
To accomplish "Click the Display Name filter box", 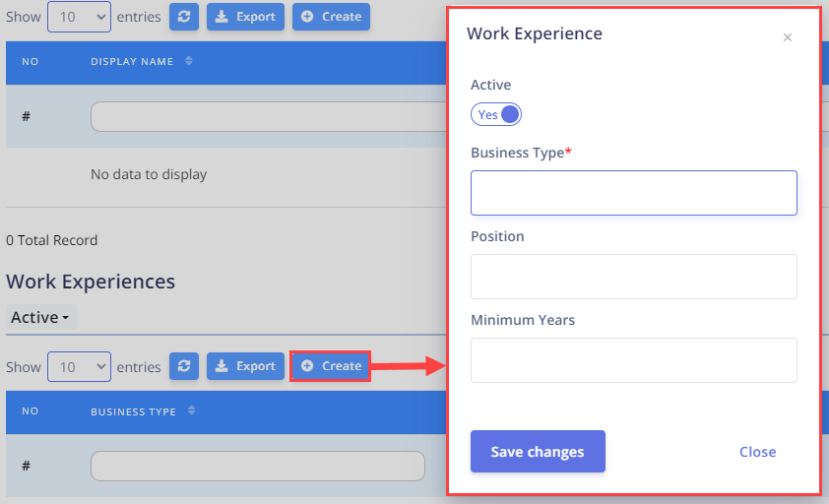I will (269, 116).
